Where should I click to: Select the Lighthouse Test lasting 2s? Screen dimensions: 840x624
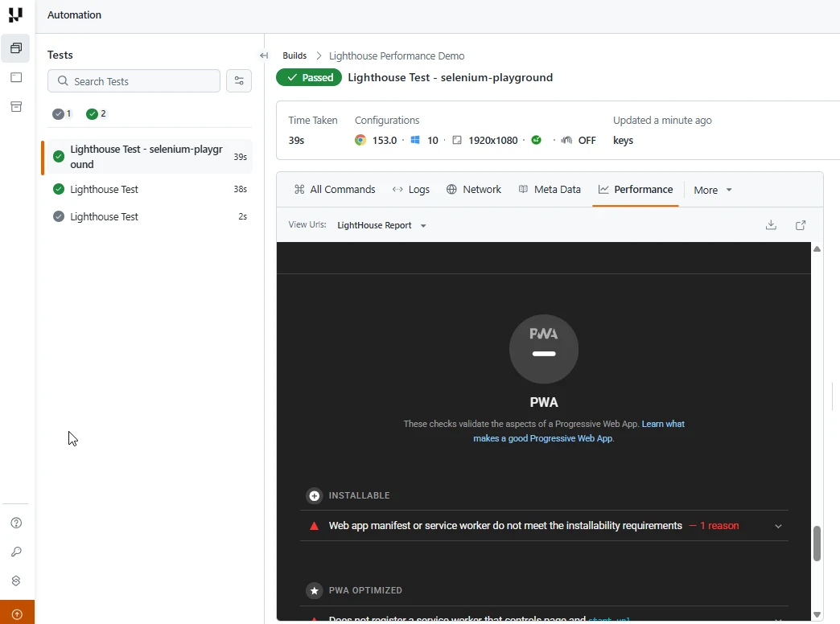pos(150,216)
